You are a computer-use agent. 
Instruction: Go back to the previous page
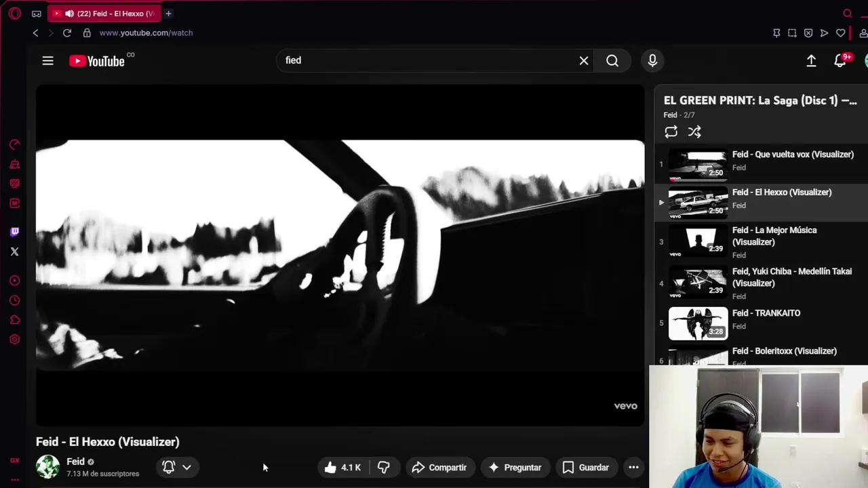35,33
